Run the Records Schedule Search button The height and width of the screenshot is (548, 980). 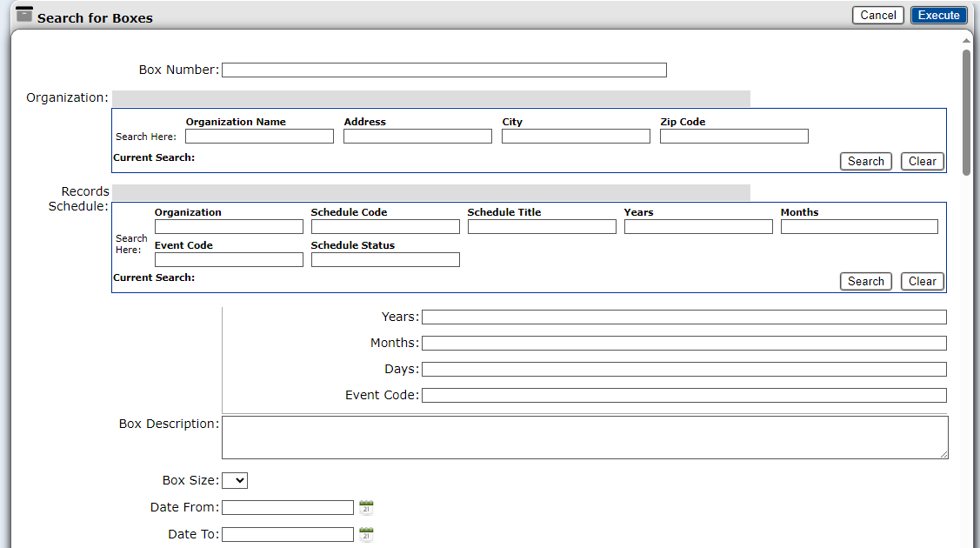pos(865,281)
